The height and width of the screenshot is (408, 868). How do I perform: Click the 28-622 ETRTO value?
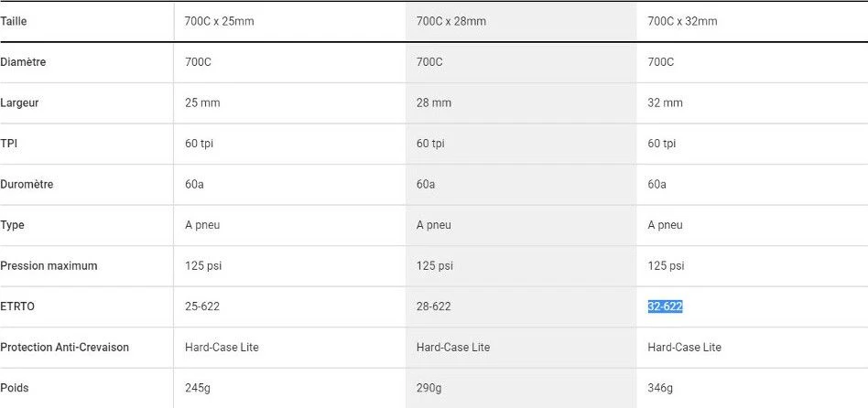pos(434,306)
